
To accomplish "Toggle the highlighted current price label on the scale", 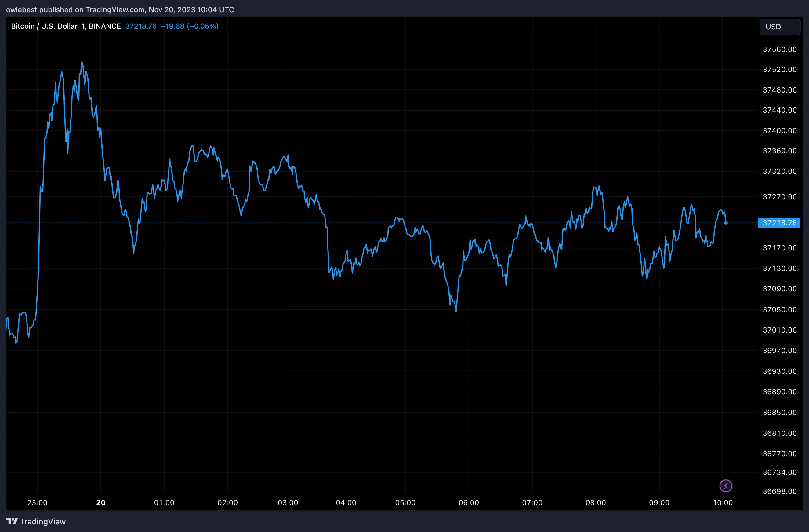I will 779,223.
